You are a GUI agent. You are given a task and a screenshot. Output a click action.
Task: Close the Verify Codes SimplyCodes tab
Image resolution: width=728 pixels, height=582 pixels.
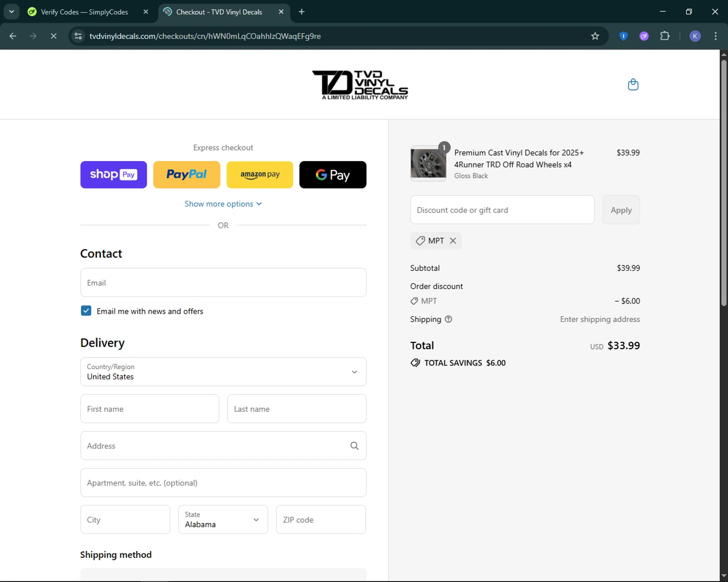point(146,12)
